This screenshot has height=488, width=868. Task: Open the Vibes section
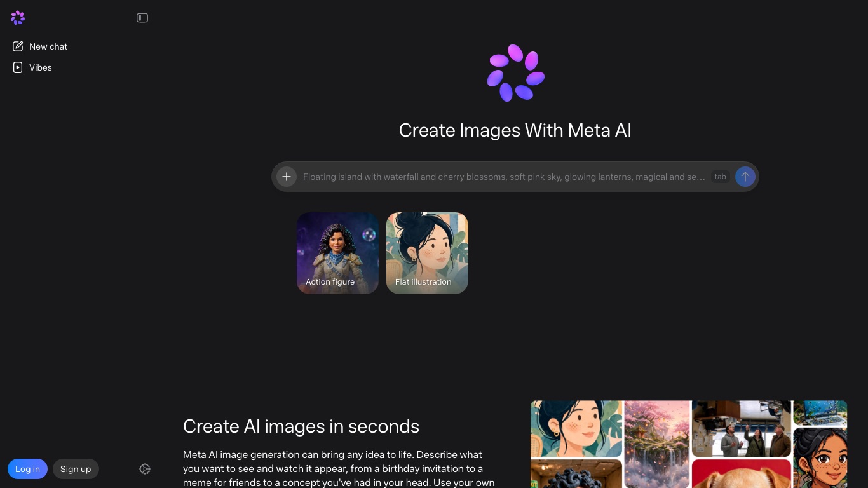coord(32,67)
